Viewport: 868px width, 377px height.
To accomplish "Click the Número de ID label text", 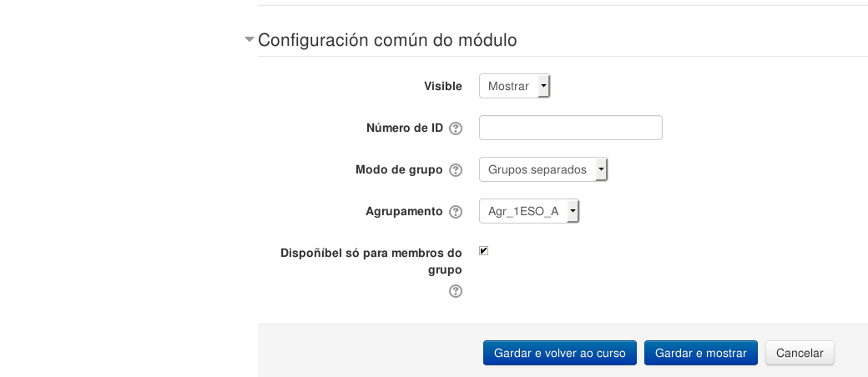I will [405, 128].
